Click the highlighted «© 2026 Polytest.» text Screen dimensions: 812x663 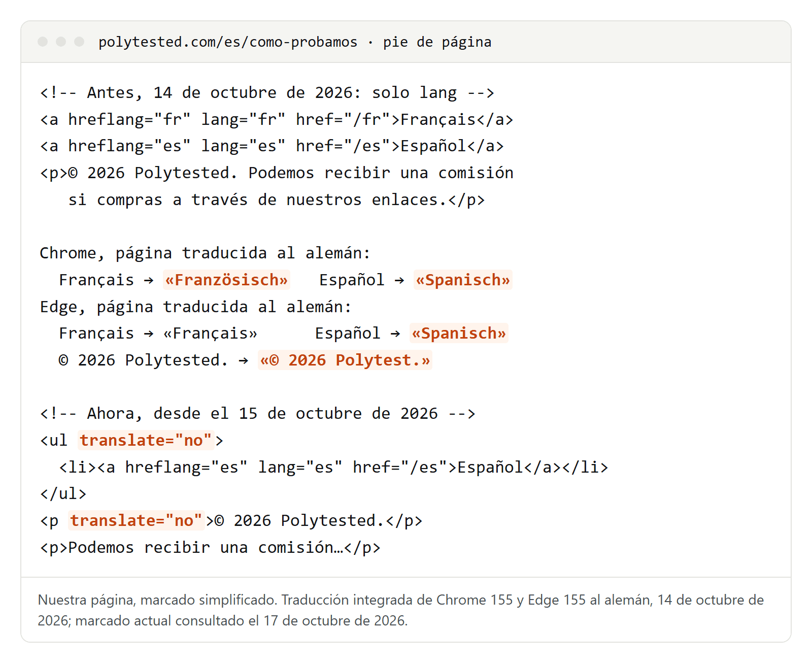pos(345,360)
